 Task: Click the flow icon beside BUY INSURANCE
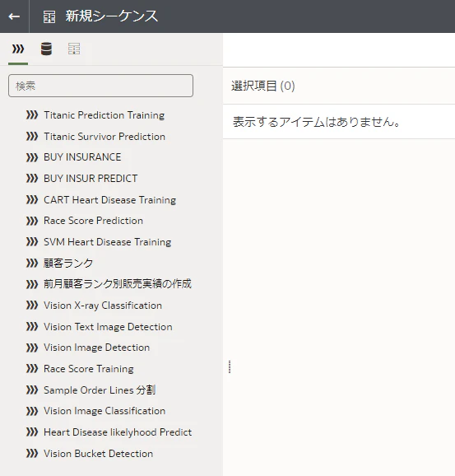click(x=32, y=157)
